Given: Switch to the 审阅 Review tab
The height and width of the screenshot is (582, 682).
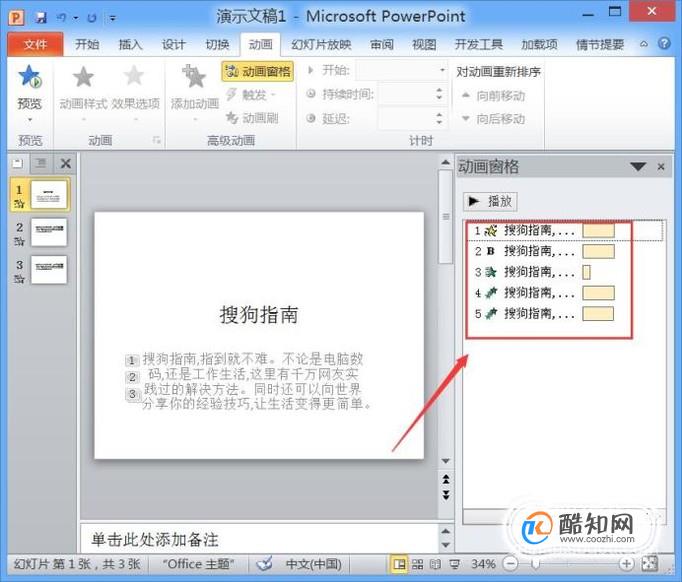Looking at the screenshot, I should point(382,44).
